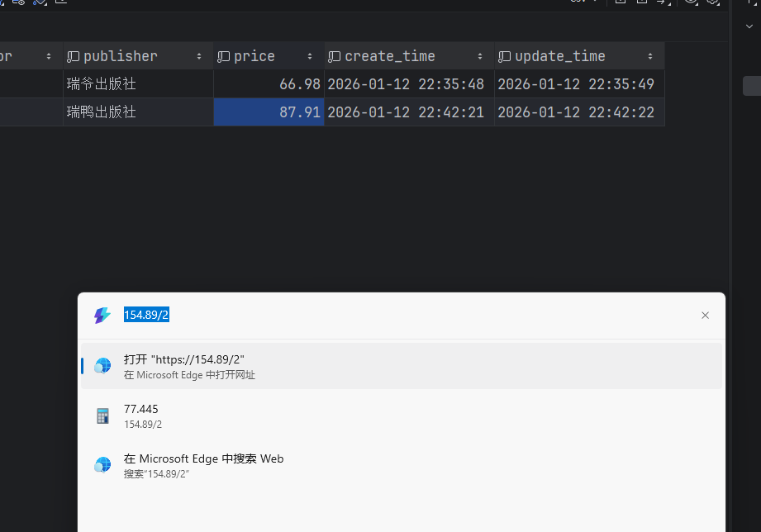Select the create_time column header
Image resolution: width=761 pixels, height=532 pixels.
pos(409,56)
